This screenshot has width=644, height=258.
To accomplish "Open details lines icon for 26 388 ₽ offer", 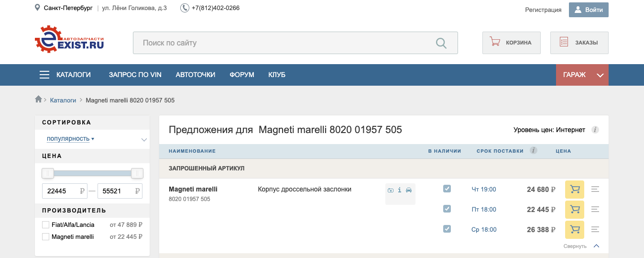I will click(595, 230).
